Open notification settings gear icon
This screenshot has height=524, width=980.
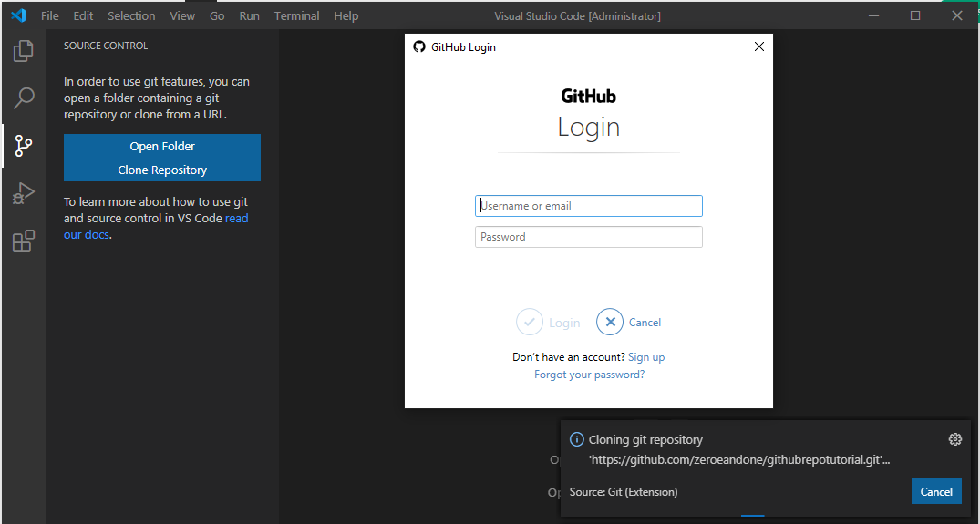(954, 439)
